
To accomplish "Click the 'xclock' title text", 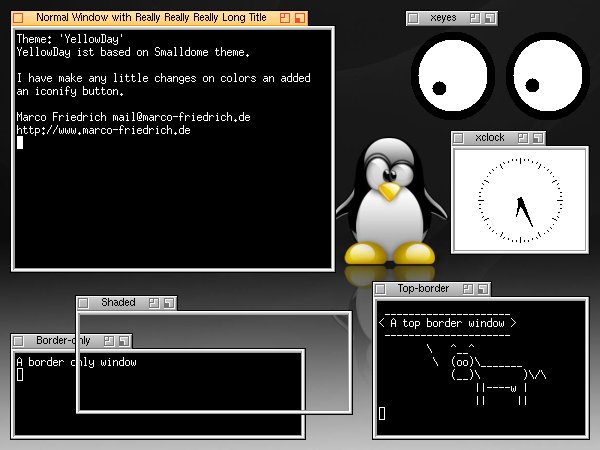I will (x=490, y=137).
